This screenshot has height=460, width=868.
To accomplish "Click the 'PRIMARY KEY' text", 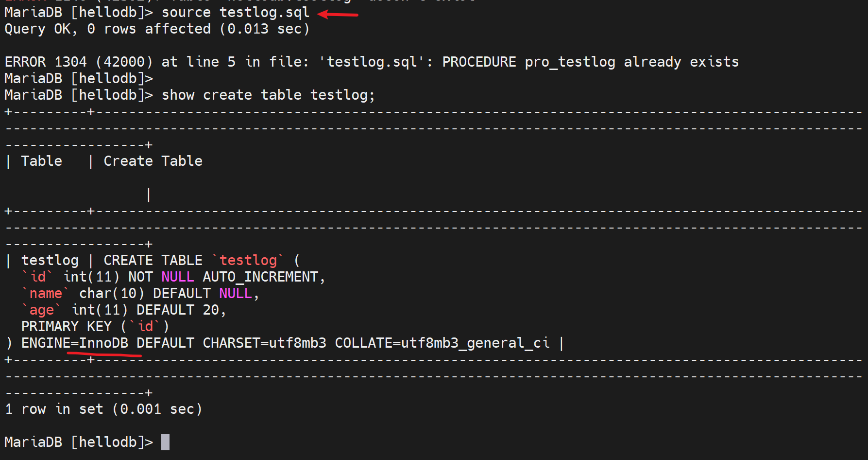I will point(67,326).
